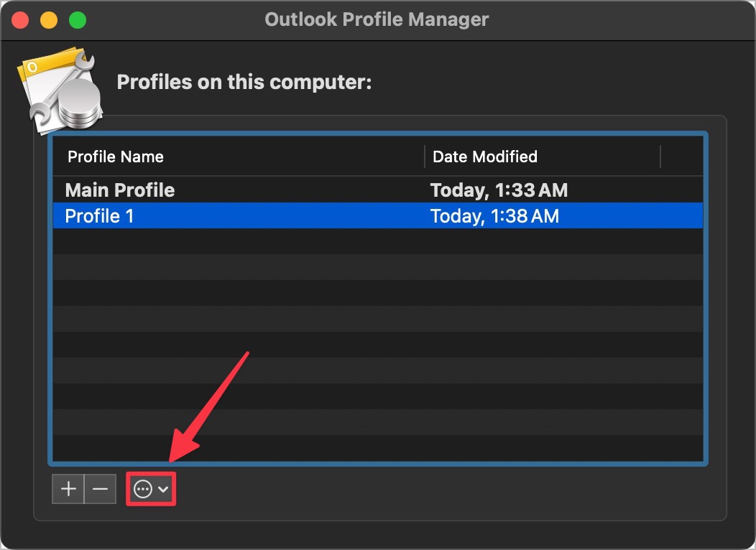The height and width of the screenshot is (550, 756).
Task: Sort by the Profile Name column header
Action: tap(116, 157)
